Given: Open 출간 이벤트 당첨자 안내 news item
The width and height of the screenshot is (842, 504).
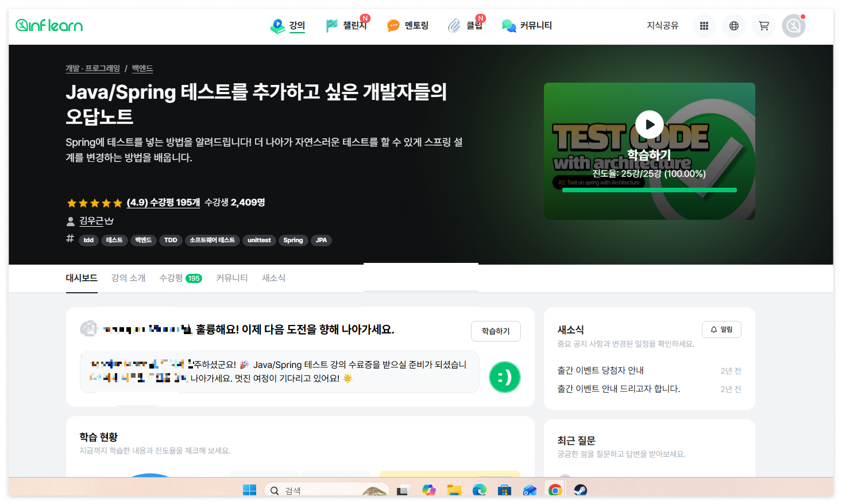Looking at the screenshot, I should pyautogui.click(x=600, y=371).
